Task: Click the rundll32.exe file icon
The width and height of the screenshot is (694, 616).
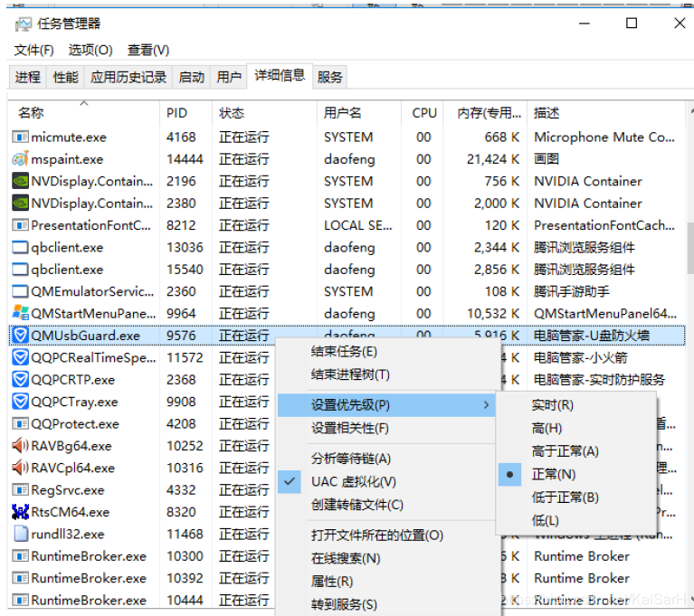Action: 21,534
